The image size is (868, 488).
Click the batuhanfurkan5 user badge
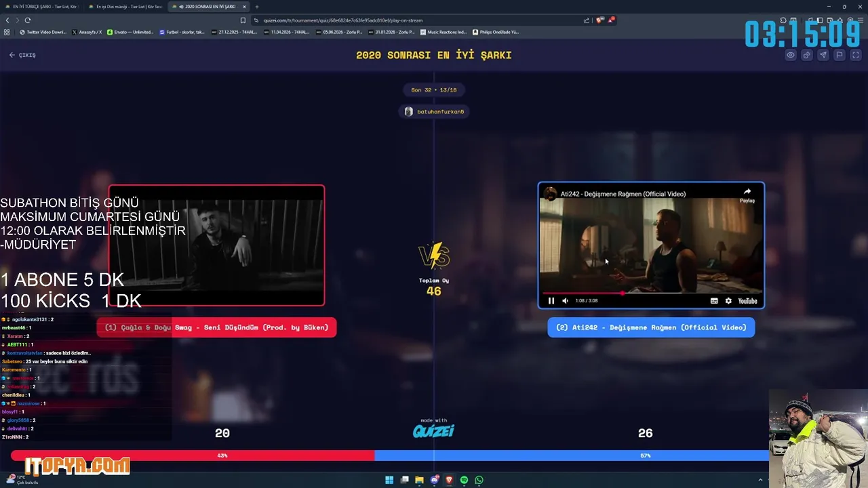click(434, 111)
